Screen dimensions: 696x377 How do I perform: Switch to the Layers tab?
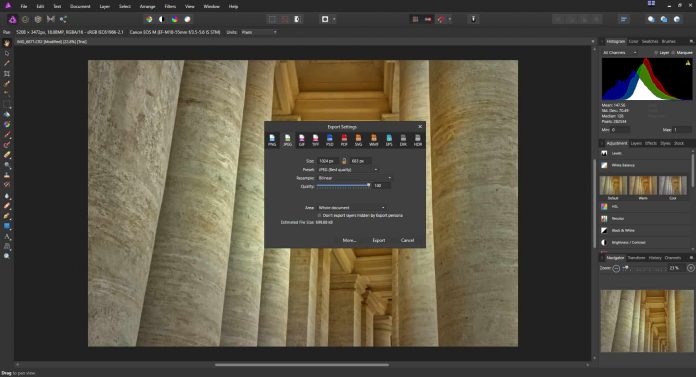[636, 143]
